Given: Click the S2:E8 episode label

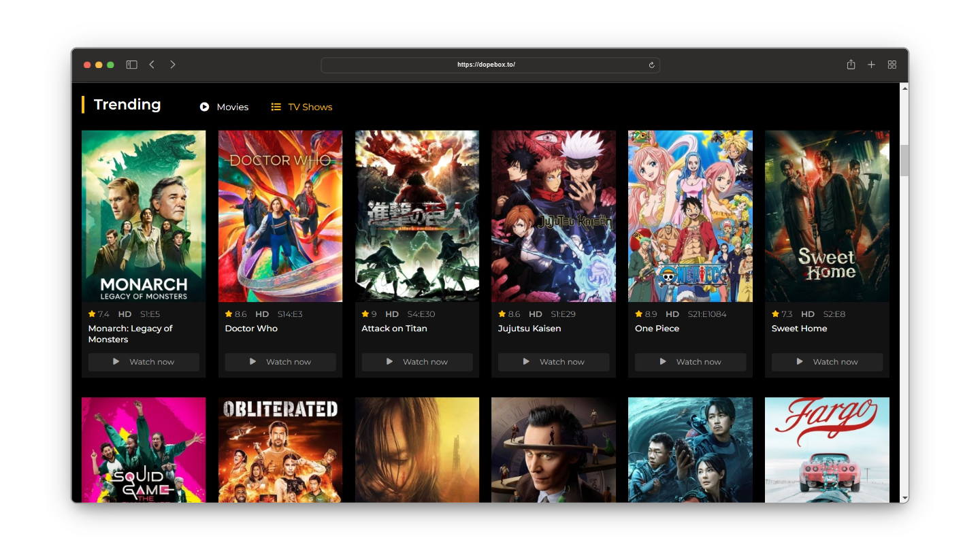Looking at the screenshot, I should tap(834, 314).
